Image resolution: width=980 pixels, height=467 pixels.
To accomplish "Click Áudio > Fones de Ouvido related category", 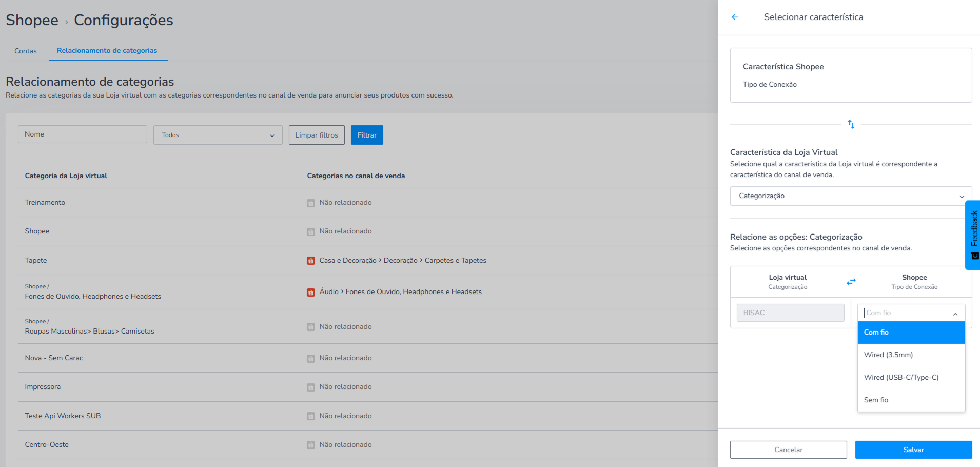I will pos(400,292).
